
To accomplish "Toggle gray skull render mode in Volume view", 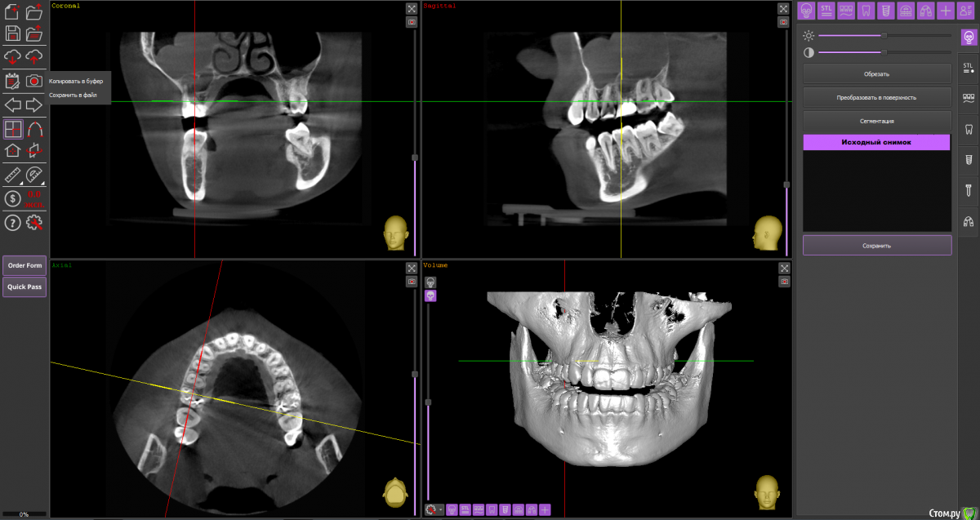I will 430,282.
